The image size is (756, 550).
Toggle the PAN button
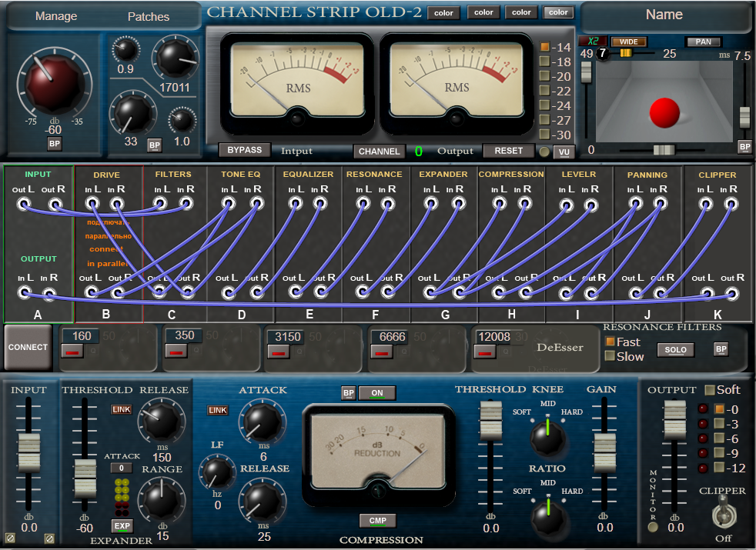pyautogui.click(x=703, y=42)
